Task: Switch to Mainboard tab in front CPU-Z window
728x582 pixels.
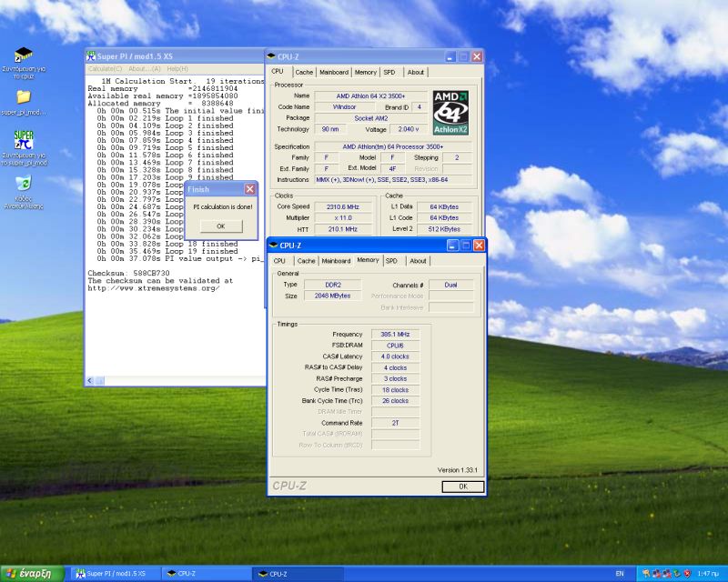Action: tap(336, 261)
